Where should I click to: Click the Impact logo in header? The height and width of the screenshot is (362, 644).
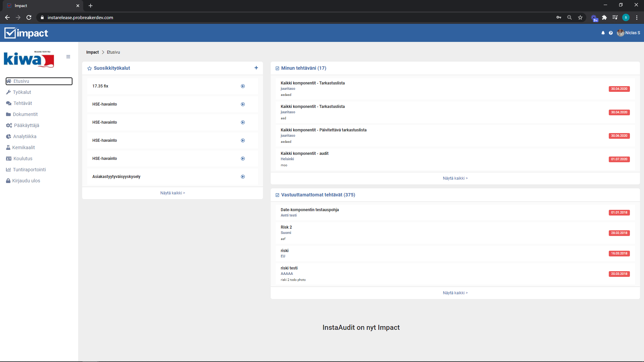tap(26, 33)
